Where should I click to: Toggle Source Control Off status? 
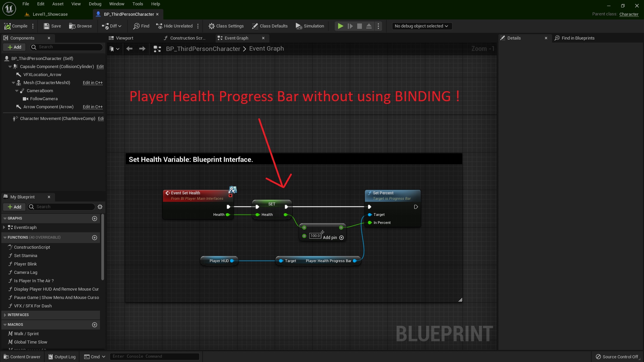[x=617, y=357]
